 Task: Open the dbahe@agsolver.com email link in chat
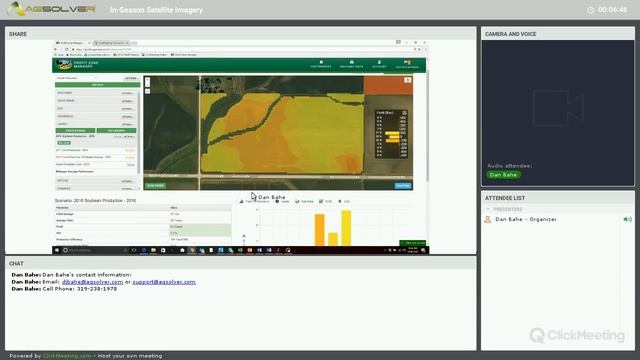92,282
